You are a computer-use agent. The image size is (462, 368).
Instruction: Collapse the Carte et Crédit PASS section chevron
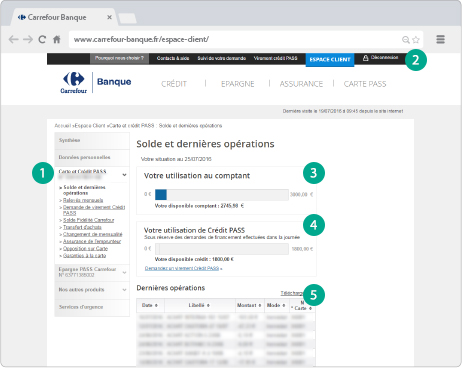pos(124,175)
